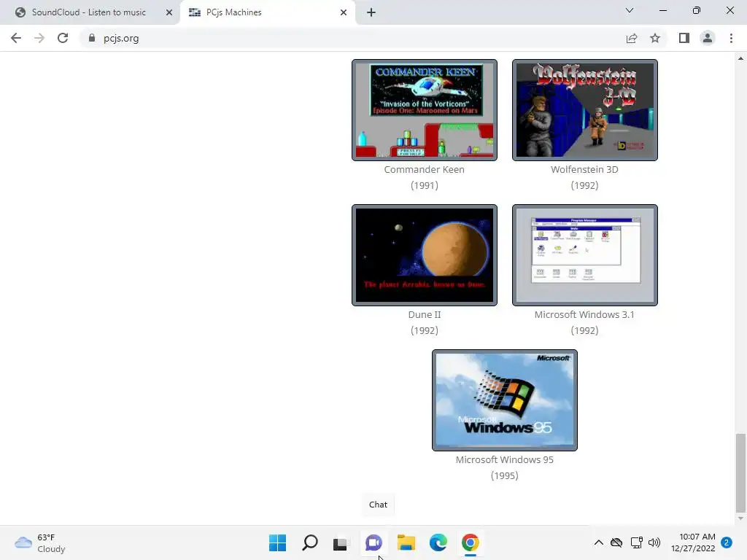
Task: Close the PCjs Machines tab
Action: (x=344, y=12)
